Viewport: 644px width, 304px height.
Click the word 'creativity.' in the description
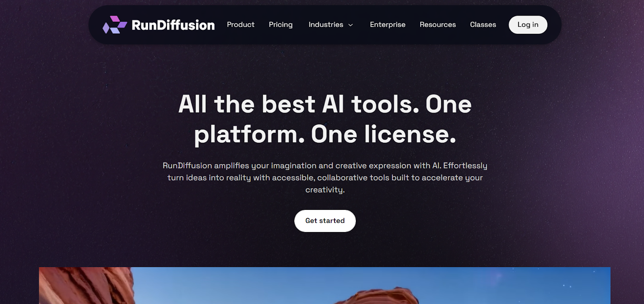pyautogui.click(x=325, y=190)
